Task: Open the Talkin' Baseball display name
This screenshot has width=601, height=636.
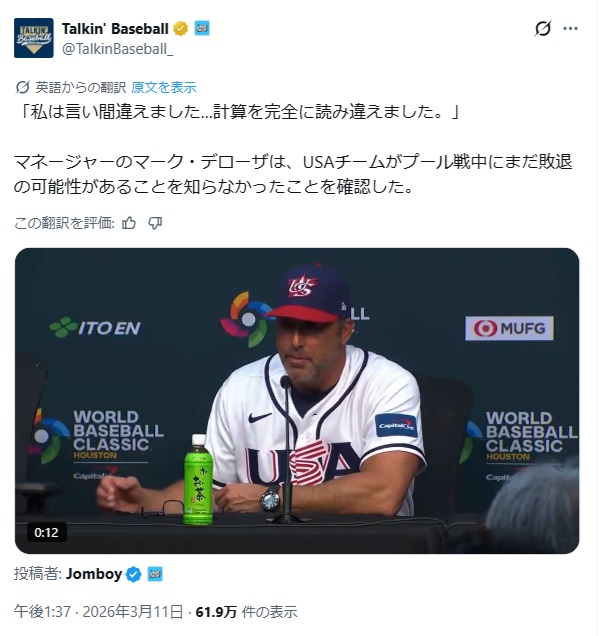Action: (116, 29)
